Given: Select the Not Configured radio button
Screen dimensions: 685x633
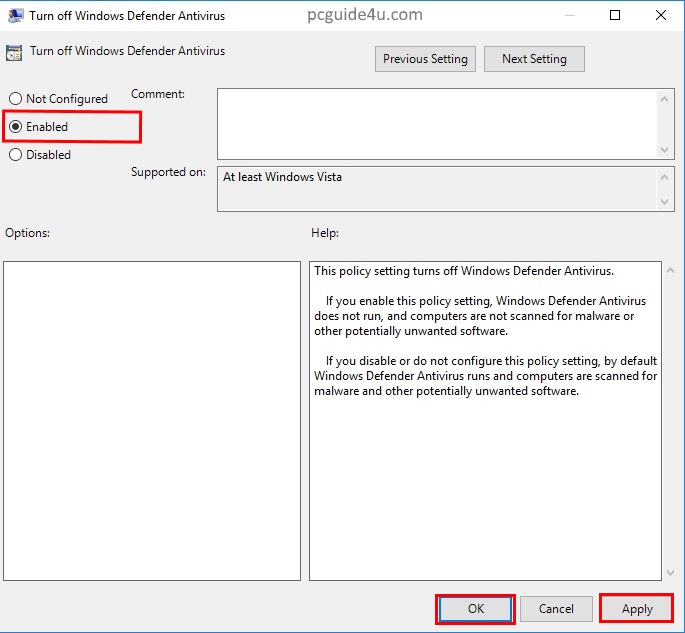Looking at the screenshot, I should click(15, 99).
